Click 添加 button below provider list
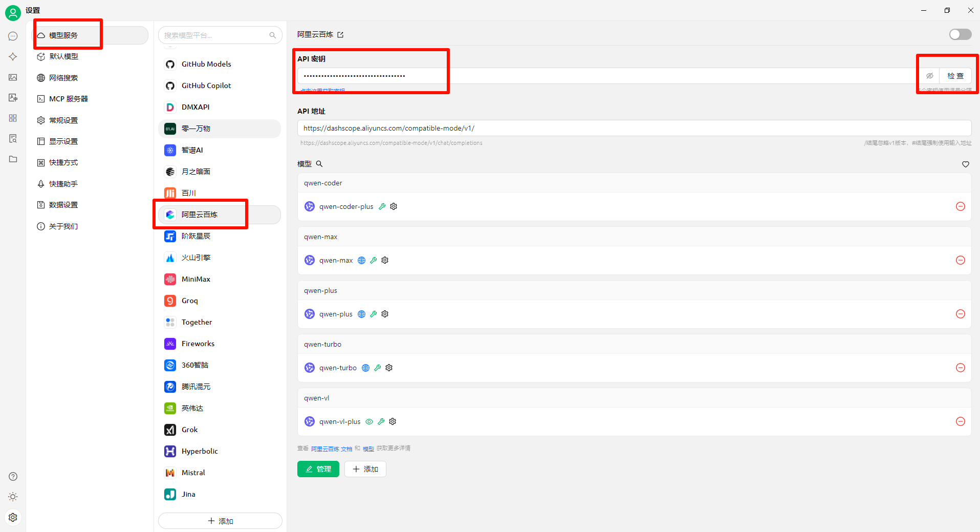Image resolution: width=980 pixels, height=532 pixels. pos(220,521)
